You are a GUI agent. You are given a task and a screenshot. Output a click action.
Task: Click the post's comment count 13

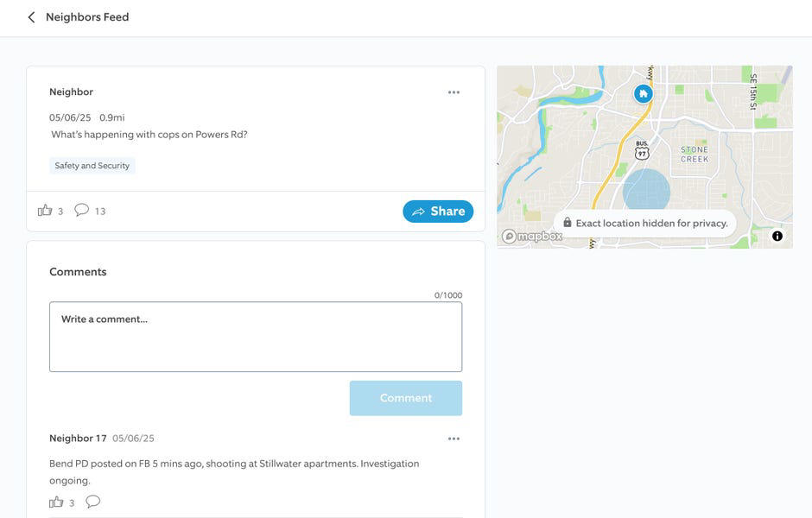click(x=100, y=212)
